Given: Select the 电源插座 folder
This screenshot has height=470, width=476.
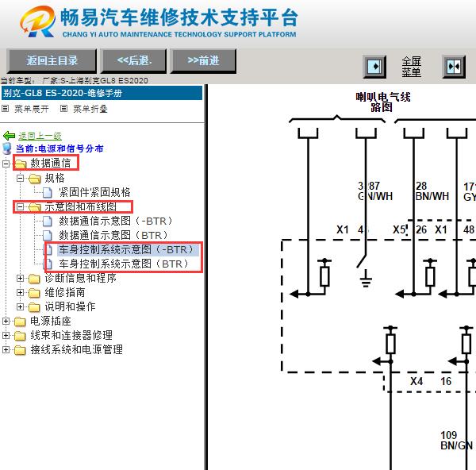Looking at the screenshot, I should coord(51,321).
